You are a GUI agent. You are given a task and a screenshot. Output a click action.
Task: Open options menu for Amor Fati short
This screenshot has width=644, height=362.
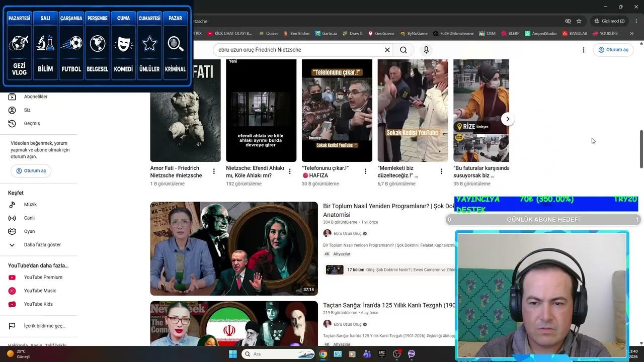pyautogui.click(x=214, y=171)
